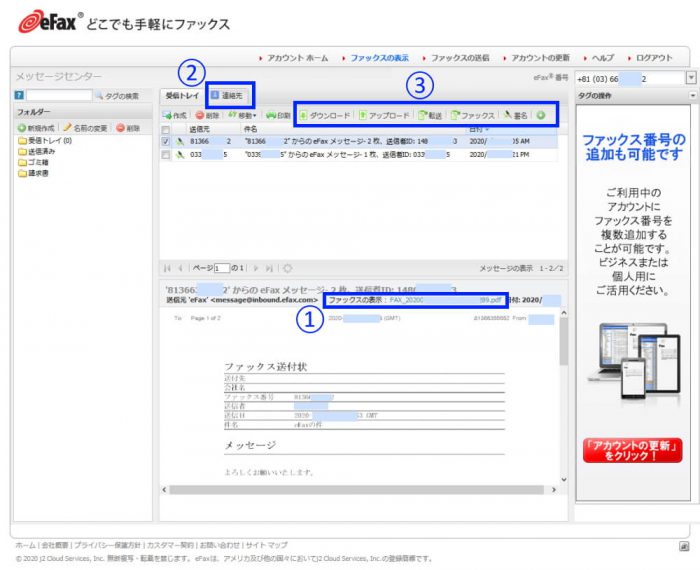Click the preview vertical scrollbar thumb

point(563,342)
